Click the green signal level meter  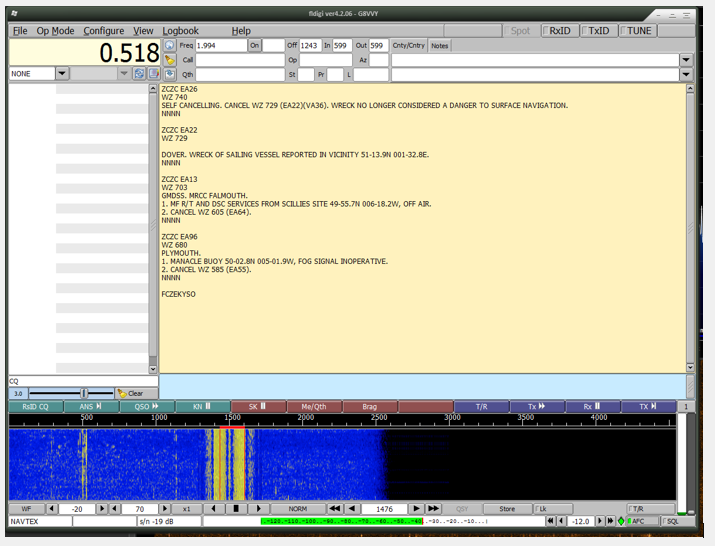click(x=342, y=521)
